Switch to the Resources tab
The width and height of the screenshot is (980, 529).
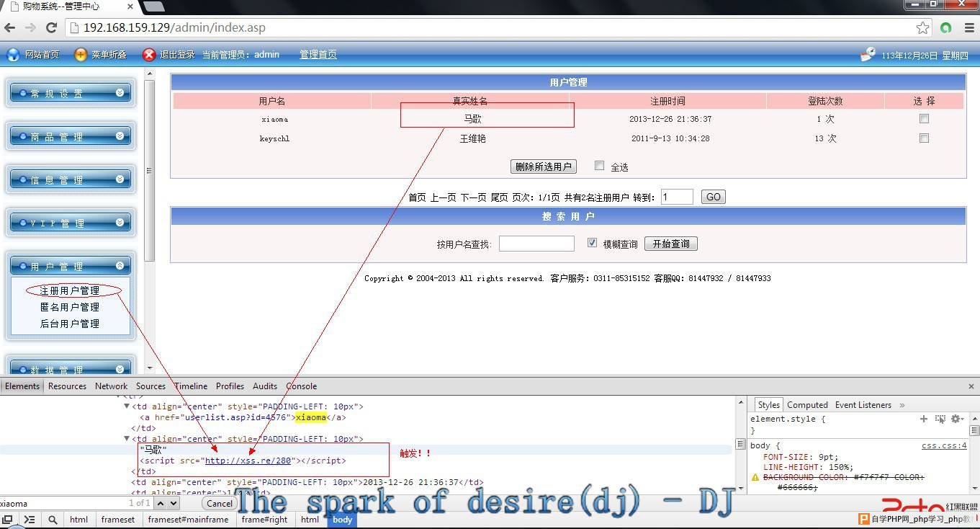tap(67, 386)
